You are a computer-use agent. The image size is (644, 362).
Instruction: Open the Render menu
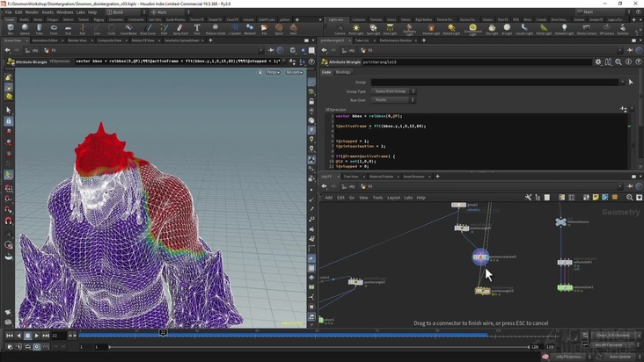(x=31, y=12)
